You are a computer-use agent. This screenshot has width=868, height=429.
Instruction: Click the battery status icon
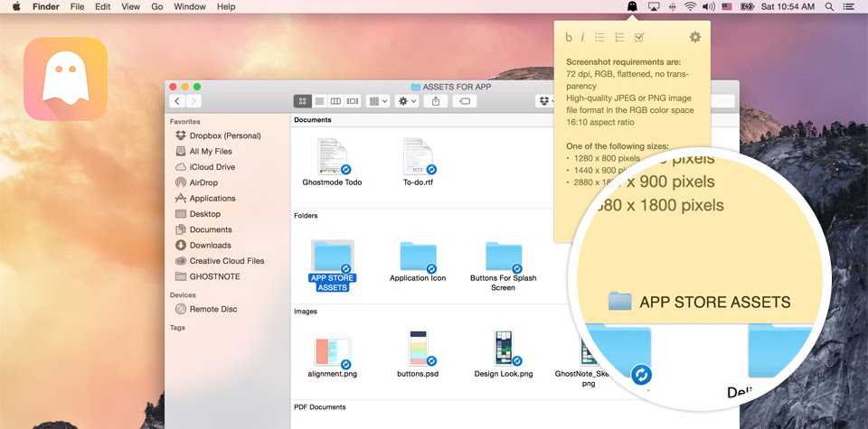point(747,6)
